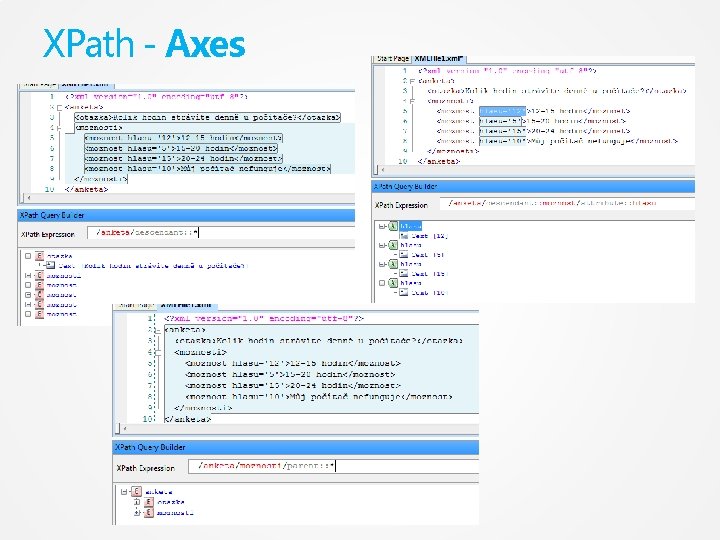Click moznosti element icon in parent query results
Screen dimensions: 720x540
coord(148,512)
